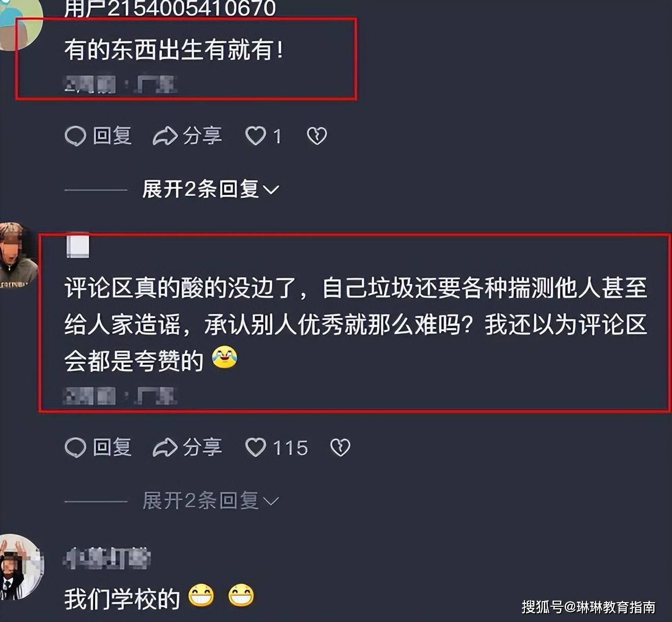Click share arrow under 115-like comment
The height and width of the screenshot is (622, 672).
pyautogui.click(x=165, y=448)
